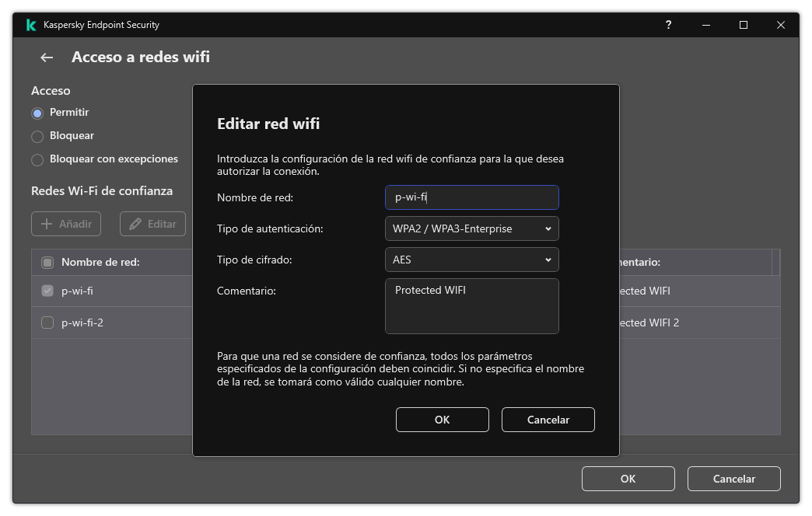The width and height of the screenshot is (812, 516).
Task: Click inside the Nombre de red field
Action: pyautogui.click(x=471, y=197)
